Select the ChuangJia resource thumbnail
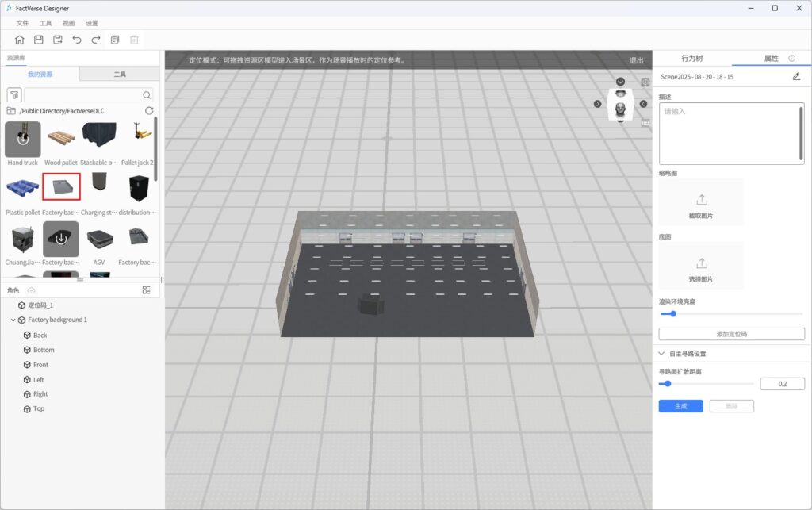 [x=23, y=240]
